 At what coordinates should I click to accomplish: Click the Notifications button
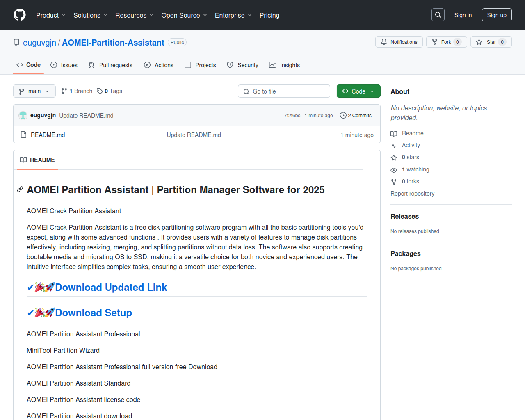(x=399, y=42)
